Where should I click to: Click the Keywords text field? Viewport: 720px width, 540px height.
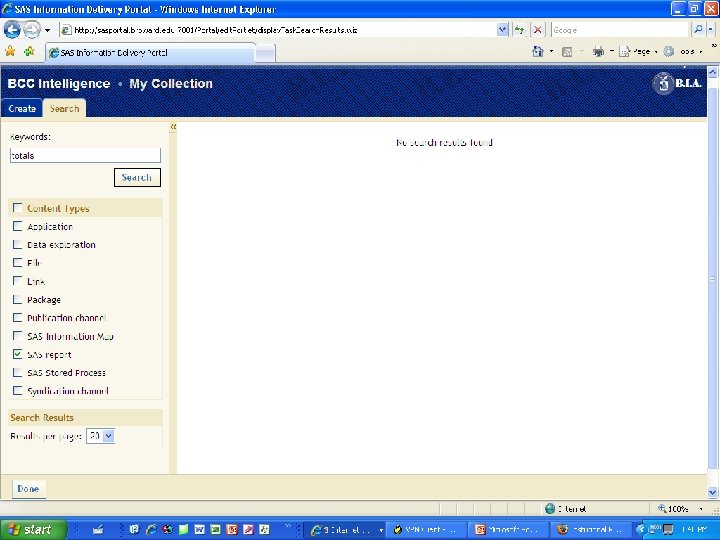point(85,155)
